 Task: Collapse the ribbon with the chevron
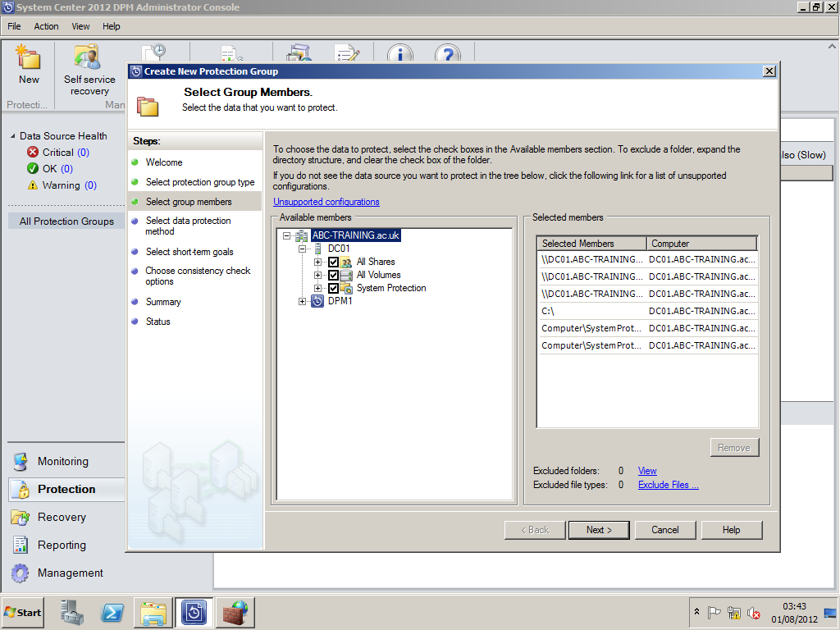click(x=832, y=47)
